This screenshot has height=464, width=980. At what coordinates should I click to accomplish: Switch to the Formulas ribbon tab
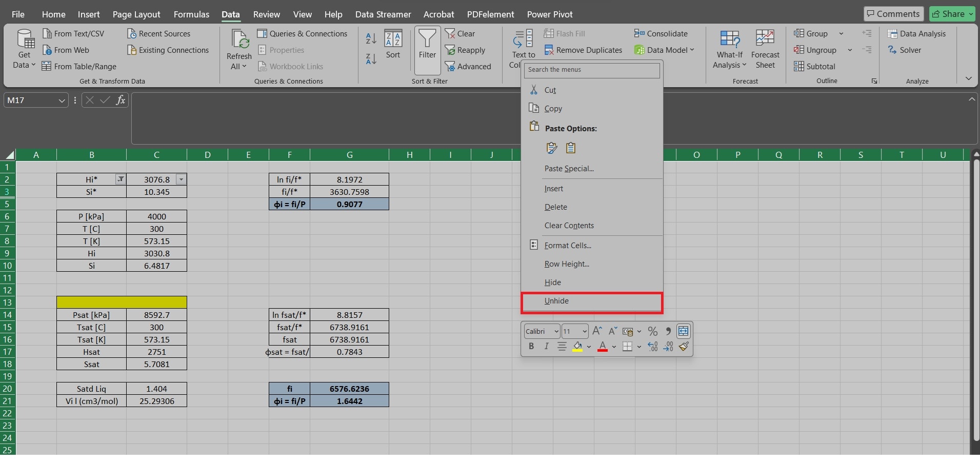click(x=191, y=14)
